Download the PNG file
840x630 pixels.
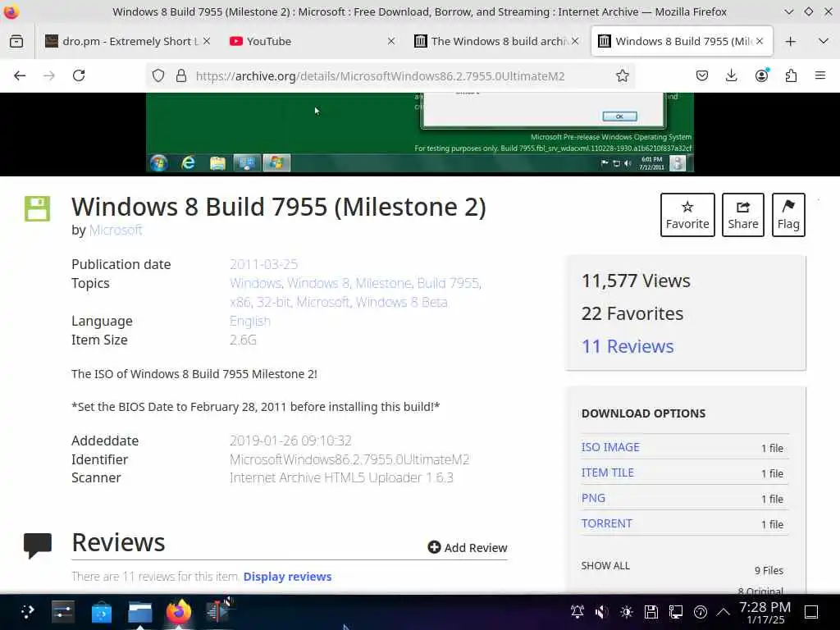[593, 498]
